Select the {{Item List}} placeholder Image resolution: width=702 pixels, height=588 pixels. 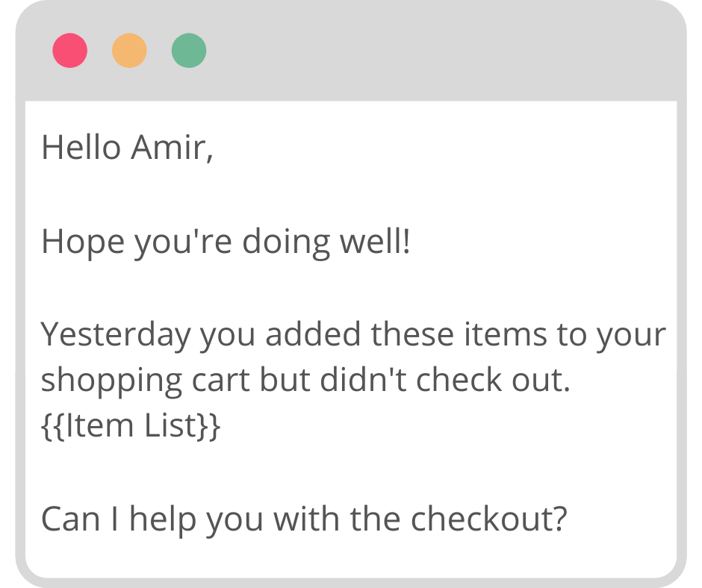click(130, 425)
